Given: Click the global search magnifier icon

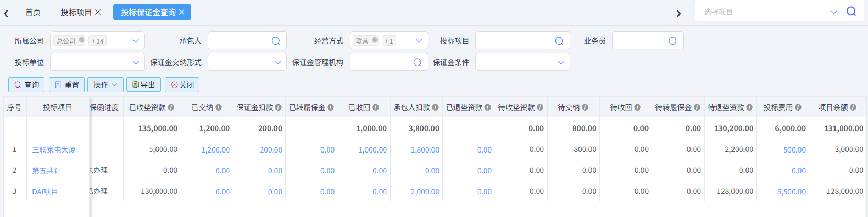Looking at the screenshot, I should (851, 12).
